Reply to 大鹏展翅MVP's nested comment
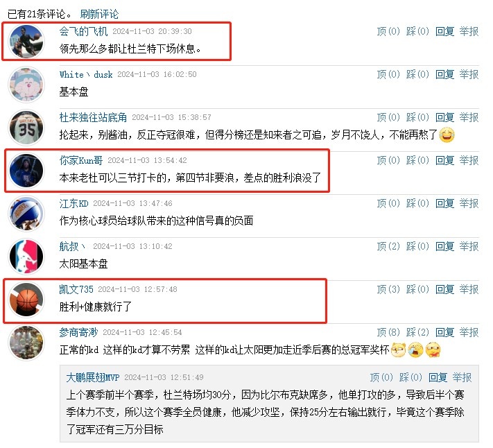The image size is (493, 448). [438, 377]
